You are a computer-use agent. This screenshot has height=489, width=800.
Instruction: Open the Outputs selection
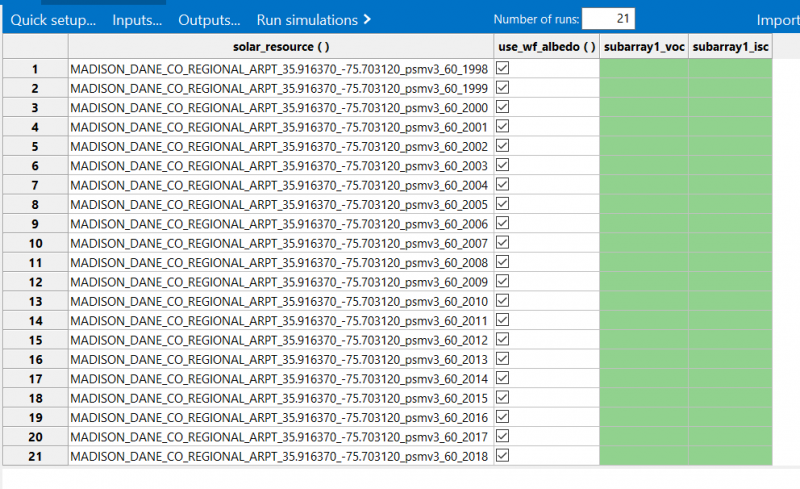pos(209,20)
